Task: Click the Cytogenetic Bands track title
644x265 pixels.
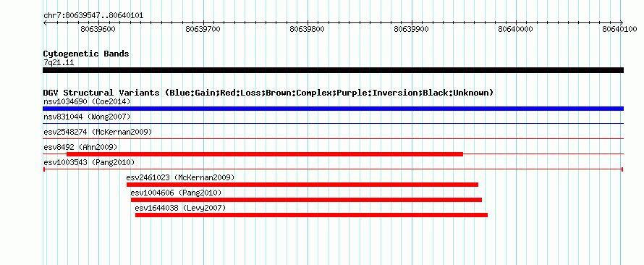Action: pos(86,54)
